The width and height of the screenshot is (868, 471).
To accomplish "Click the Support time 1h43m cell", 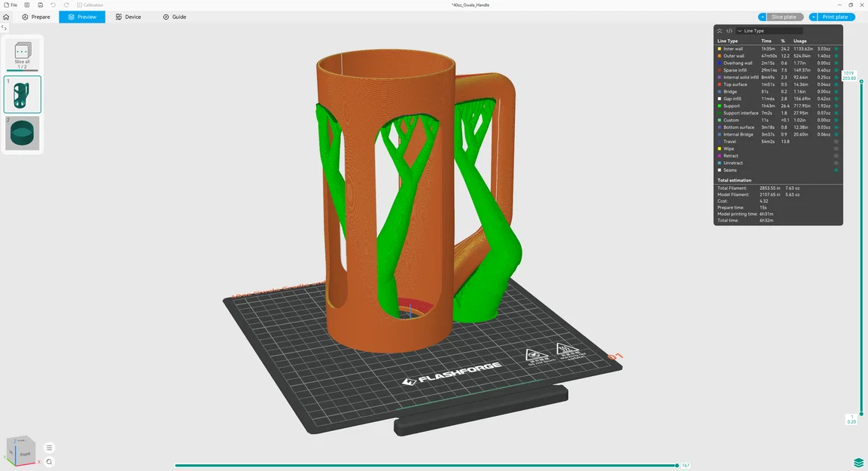I will tap(768, 106).
